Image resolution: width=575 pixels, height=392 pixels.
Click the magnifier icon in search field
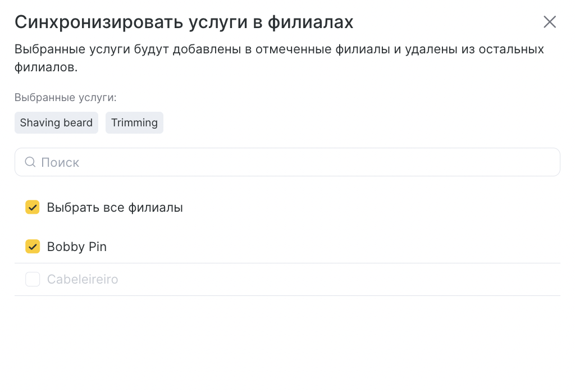click(30, 162)
